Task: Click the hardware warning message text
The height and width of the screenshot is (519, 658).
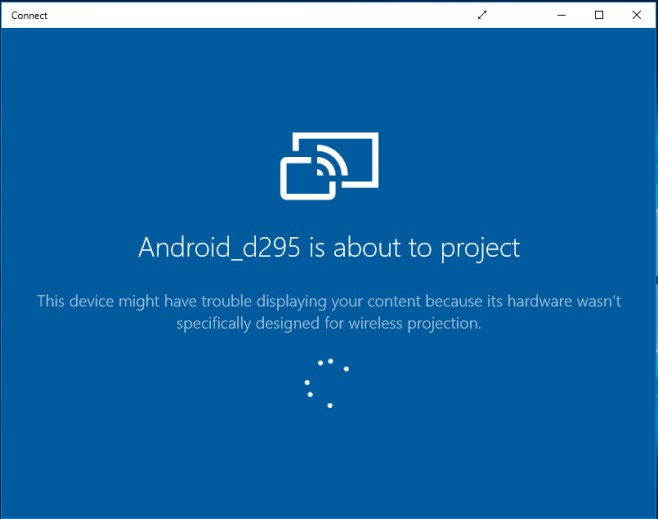Action: [x=329, y=312]
